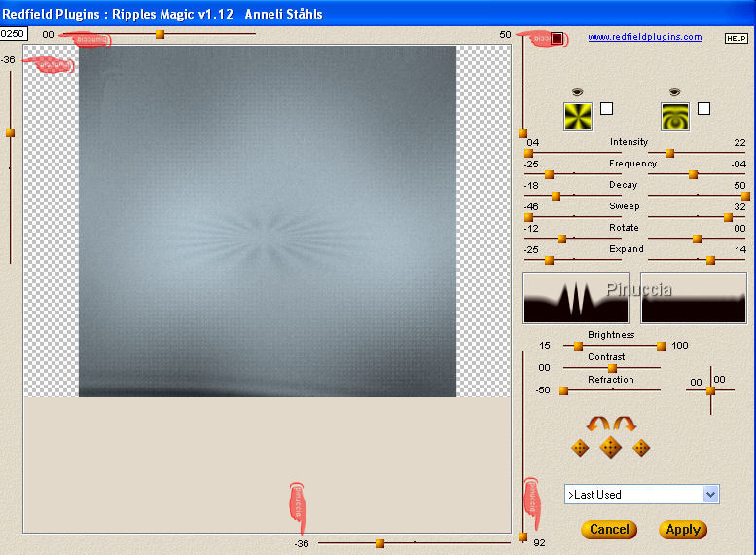The width and height of the screenshot is (756, 555).
Task: Select the yellow radial star pattern thumbnail
Action: (x=578, y=117)
